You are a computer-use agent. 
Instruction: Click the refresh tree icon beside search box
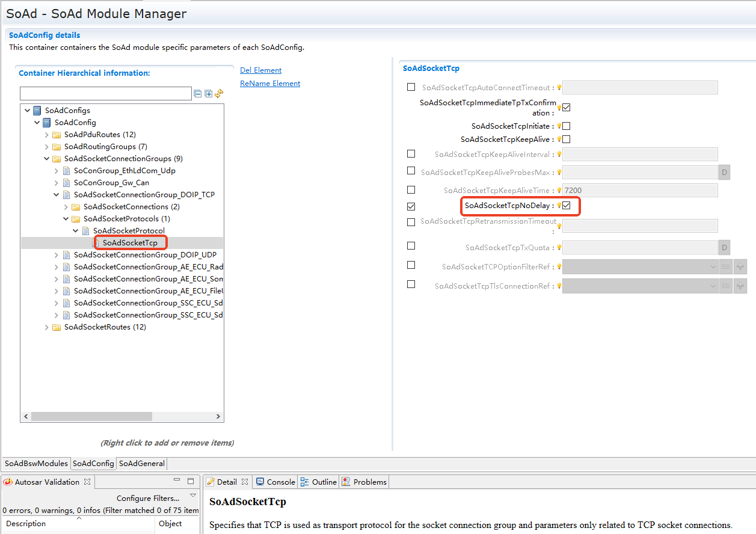tap(219, 93)
